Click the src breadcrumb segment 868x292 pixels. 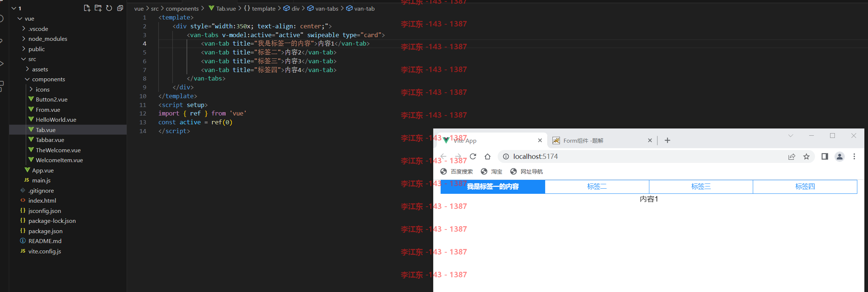point(155,8)
